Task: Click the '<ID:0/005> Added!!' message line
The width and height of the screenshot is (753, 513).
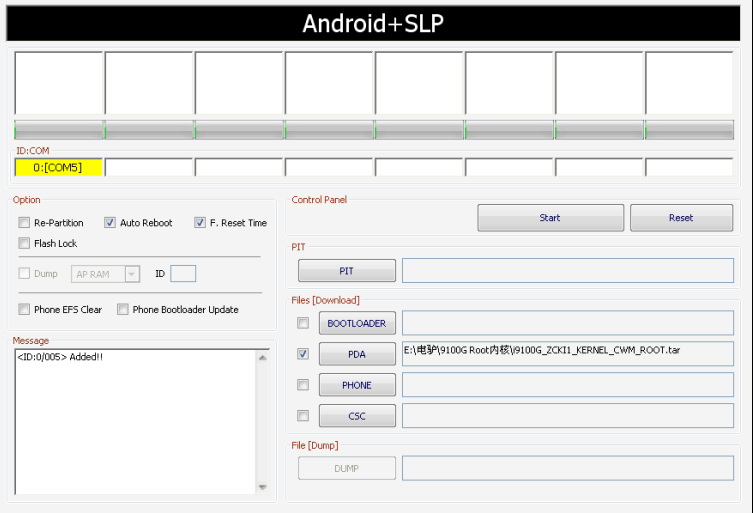Action: point(60,357)
